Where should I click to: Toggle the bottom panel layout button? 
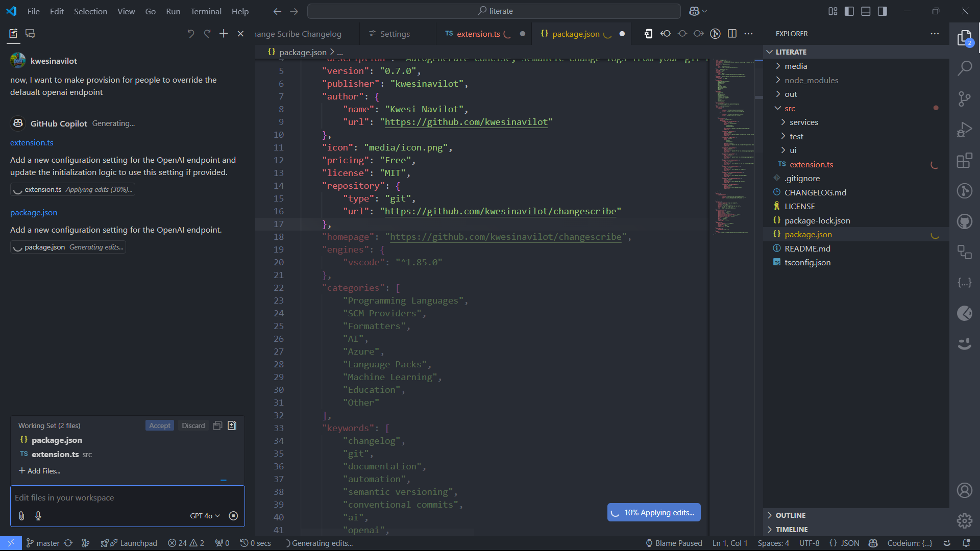[866, 11]
